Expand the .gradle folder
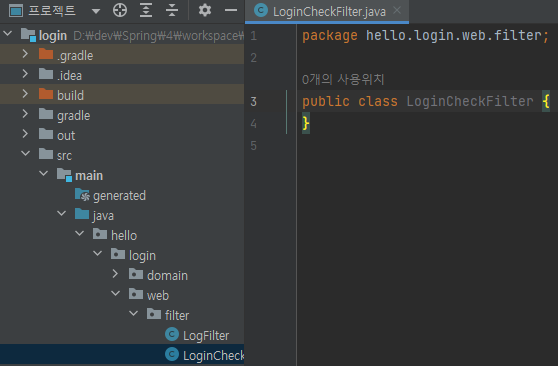Screen dimensions: 558x366 [25, 54]
